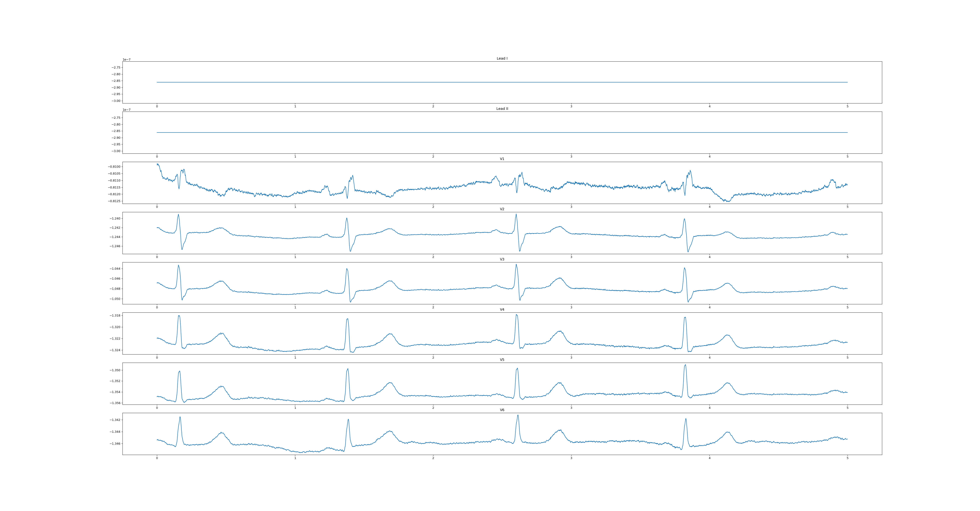The height and width of the screenshot is (511, 980).
Task: Click the −1.318 y-axis tick label on V4
Action: click(115, 316)
